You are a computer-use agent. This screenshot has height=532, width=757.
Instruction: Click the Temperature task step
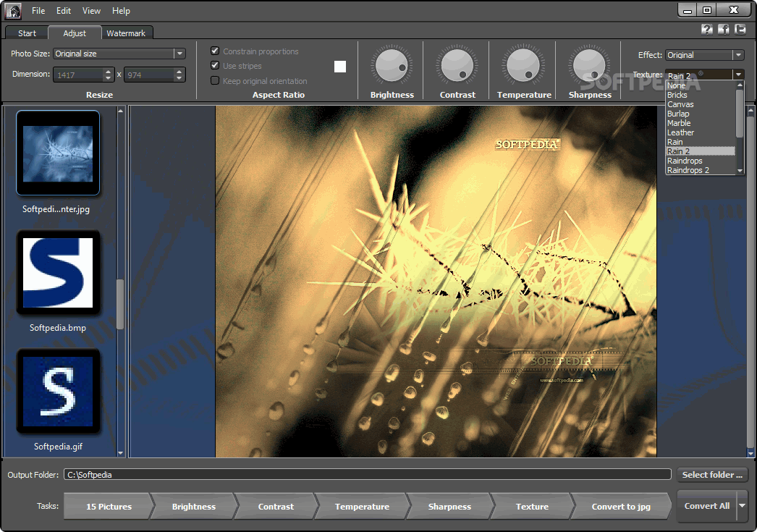click(x=362, y=507)
